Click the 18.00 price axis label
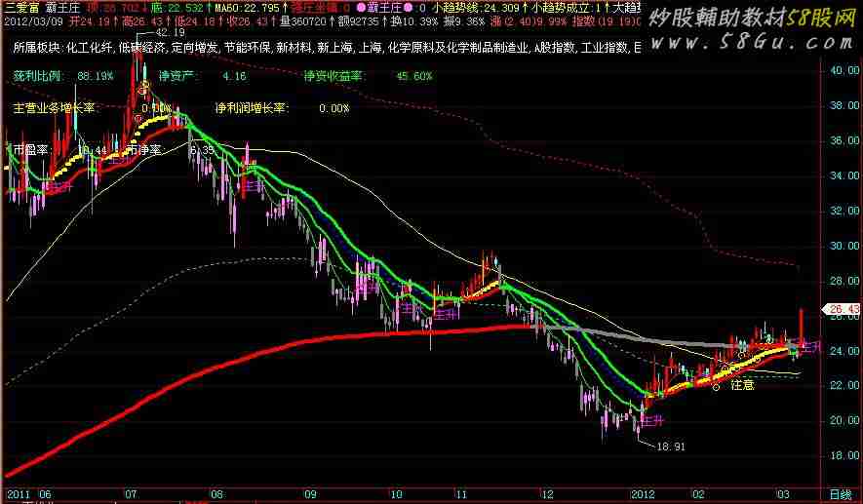 (x=843, y=455)
